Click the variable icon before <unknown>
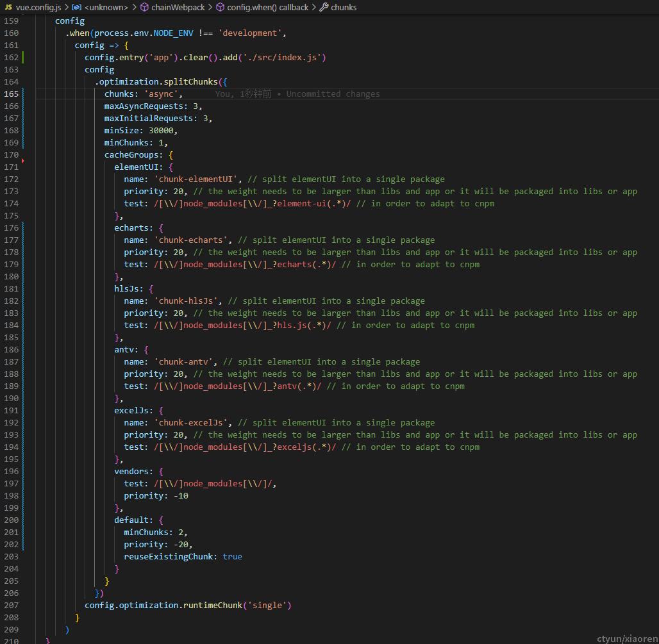659x644 pixels. pos(76,7)
